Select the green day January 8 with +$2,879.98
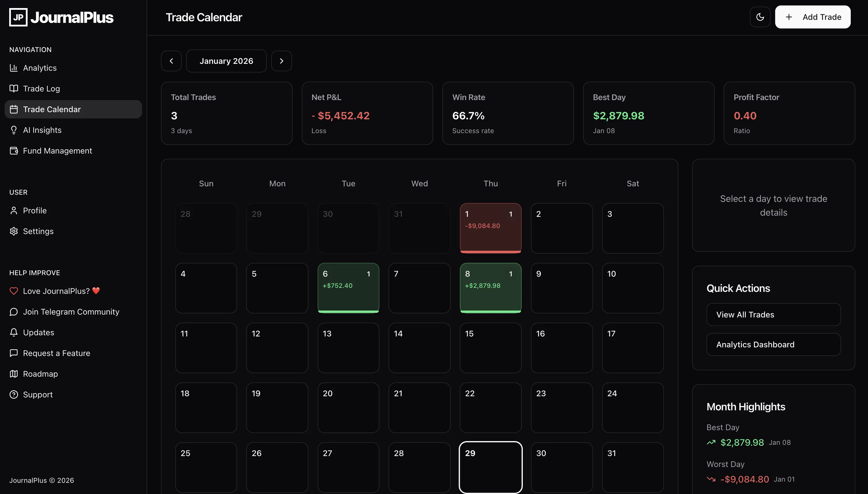868x494 pixels. click(x=490, y=288)
